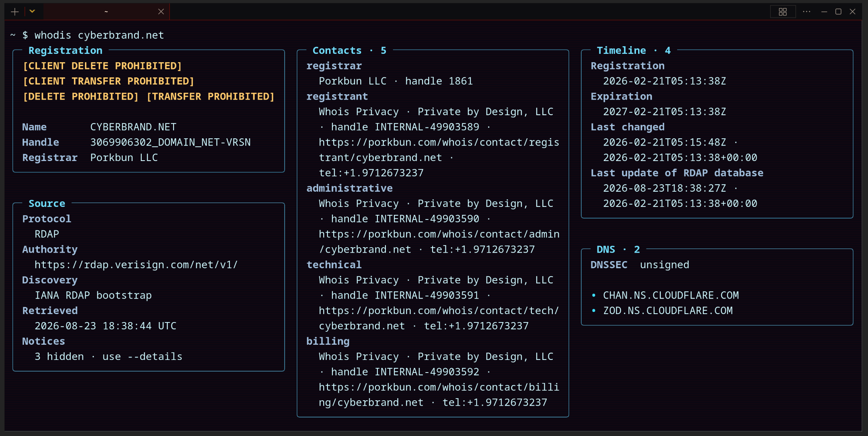
Task: Click the billing contact label
Action: 328,341
